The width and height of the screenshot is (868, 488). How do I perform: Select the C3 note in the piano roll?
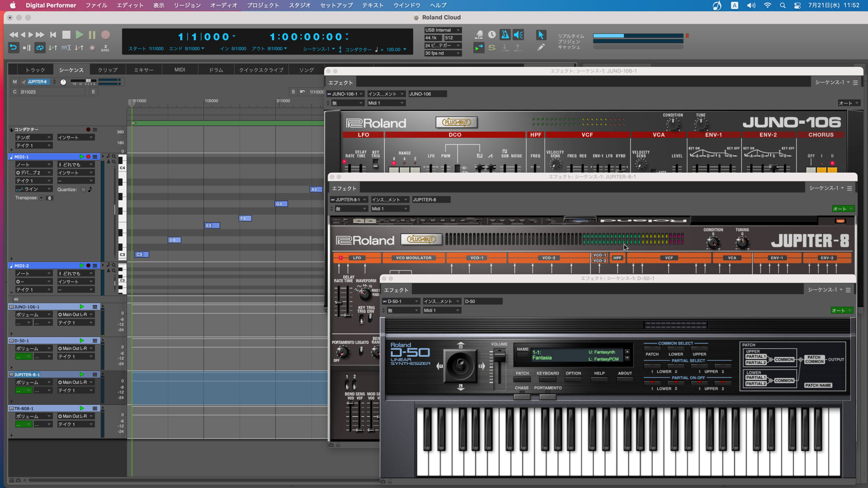(x=142, y=255)
